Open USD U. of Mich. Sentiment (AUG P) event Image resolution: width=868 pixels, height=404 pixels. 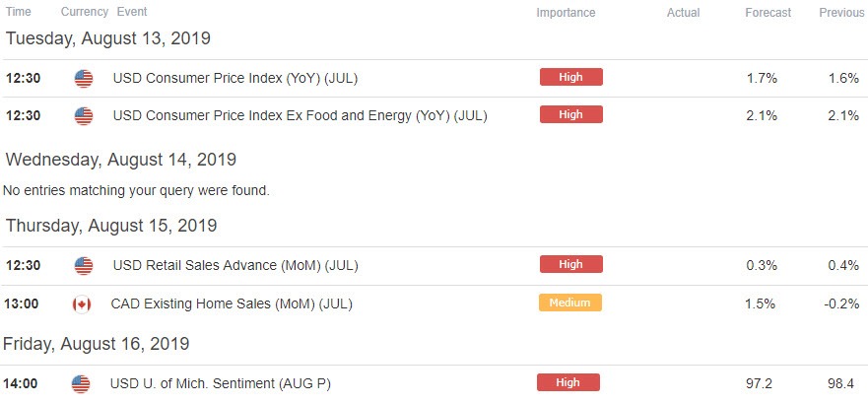pos(220,382)
